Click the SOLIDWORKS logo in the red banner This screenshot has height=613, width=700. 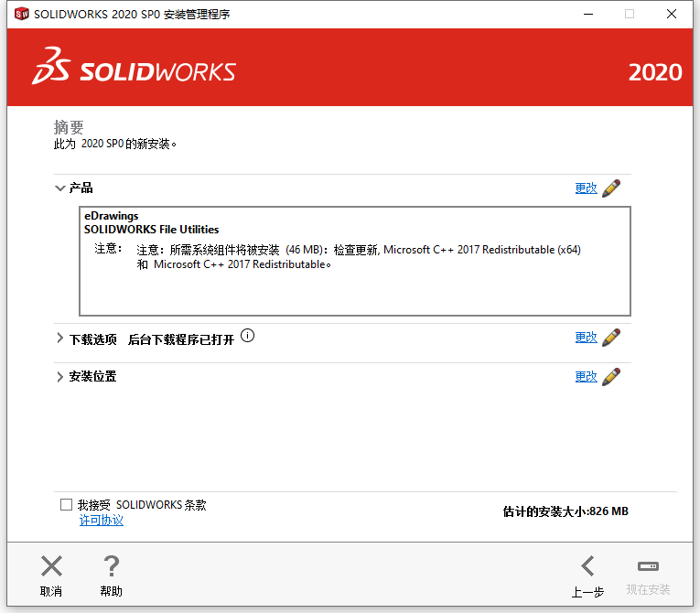[x=134, y=67]
